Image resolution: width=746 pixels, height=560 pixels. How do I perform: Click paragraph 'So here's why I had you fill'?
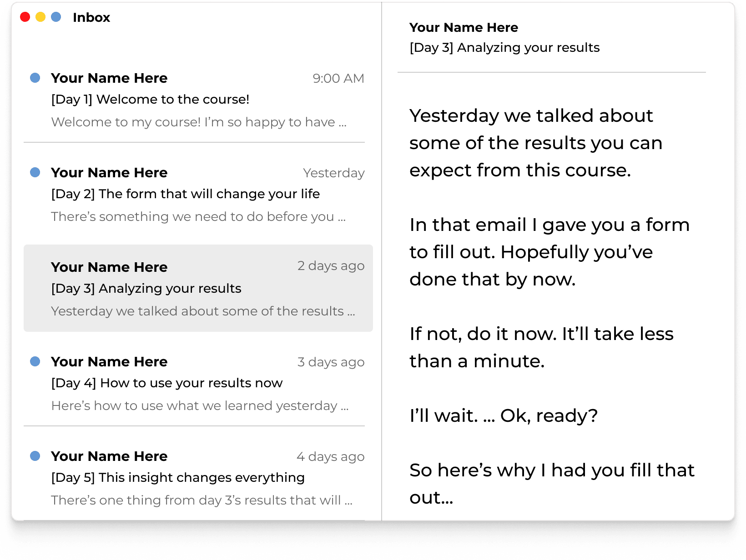552,484
